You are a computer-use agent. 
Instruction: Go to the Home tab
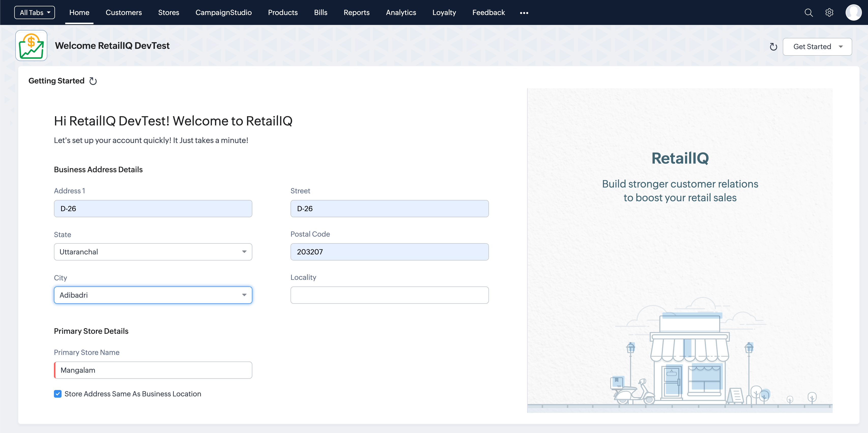(x=79, y=12)
